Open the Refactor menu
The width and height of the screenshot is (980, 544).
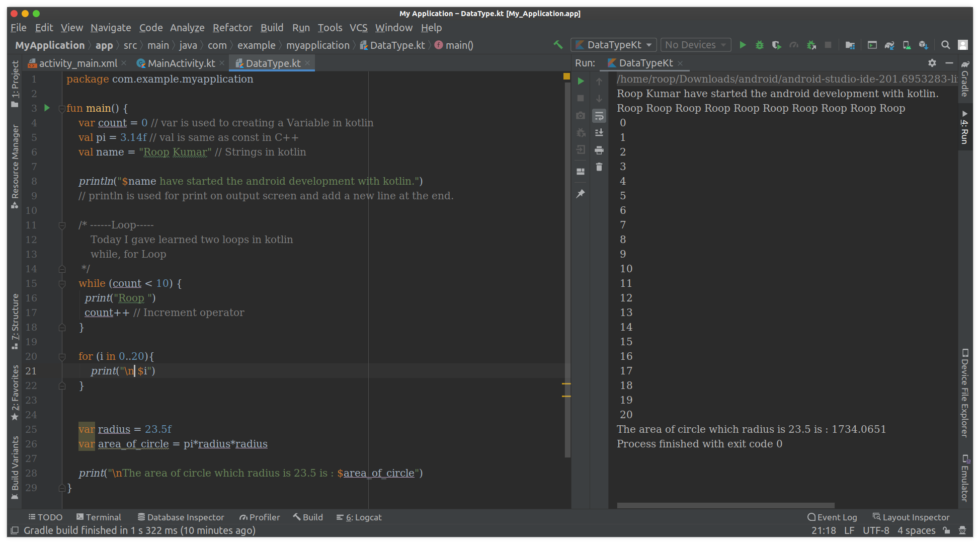click(x=232, y=28)
